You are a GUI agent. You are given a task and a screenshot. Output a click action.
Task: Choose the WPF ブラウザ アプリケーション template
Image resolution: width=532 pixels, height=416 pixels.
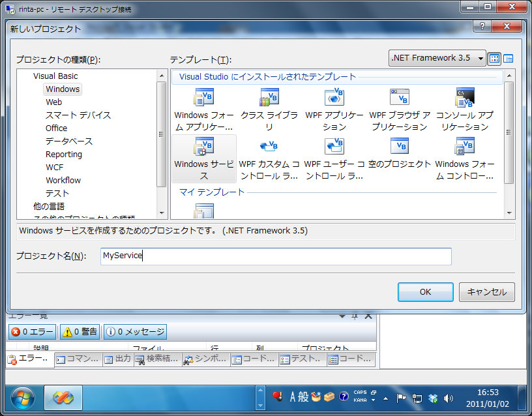coord(400,110)
